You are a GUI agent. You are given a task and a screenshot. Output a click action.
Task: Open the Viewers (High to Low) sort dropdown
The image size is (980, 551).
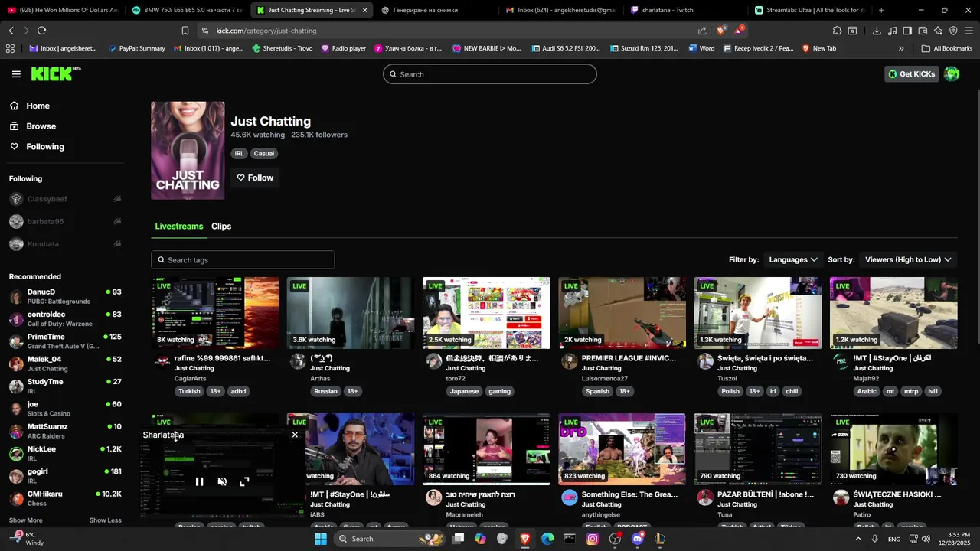(x=908, y=259)
